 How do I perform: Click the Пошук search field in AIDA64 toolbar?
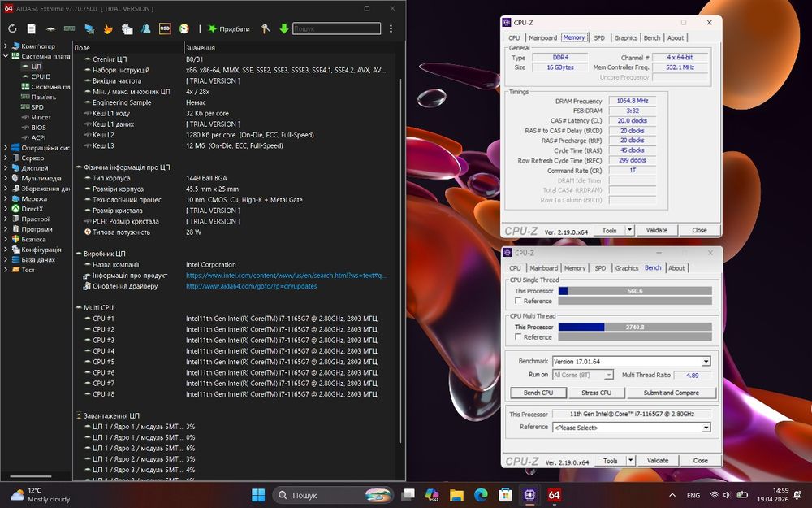click(x=337, y=29)
